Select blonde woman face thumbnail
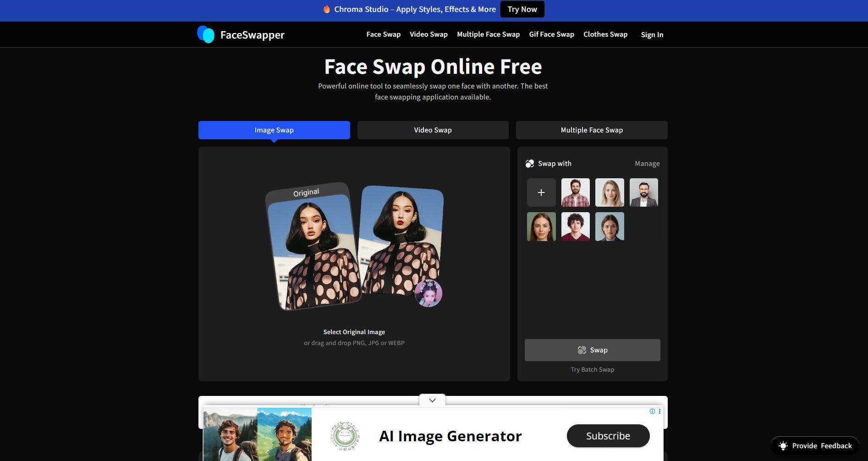 [x=610, y=192]
